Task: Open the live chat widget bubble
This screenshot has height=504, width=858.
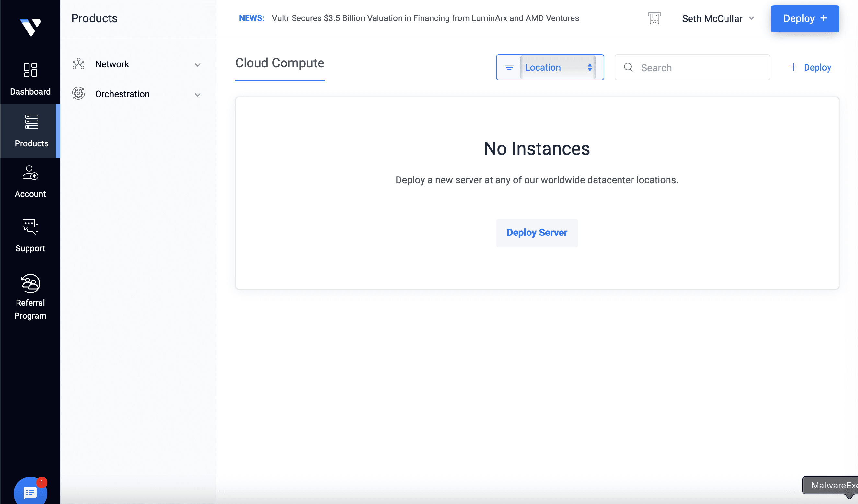Action: (x=30, y=492)
